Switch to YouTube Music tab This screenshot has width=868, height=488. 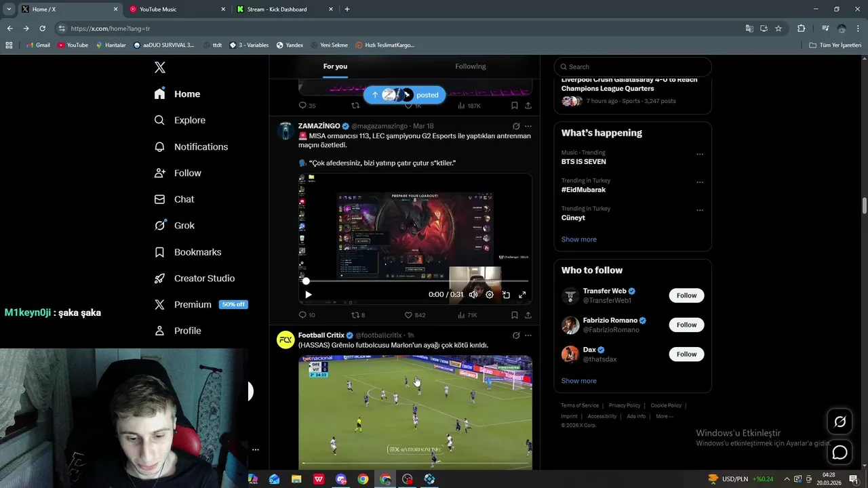pyautogui.click(x=177, y=9)
